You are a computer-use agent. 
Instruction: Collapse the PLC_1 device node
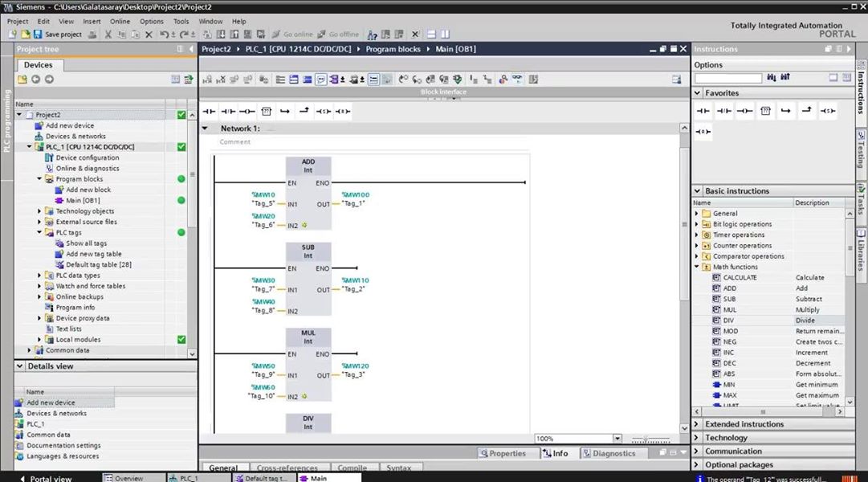[x=30, y=147]
